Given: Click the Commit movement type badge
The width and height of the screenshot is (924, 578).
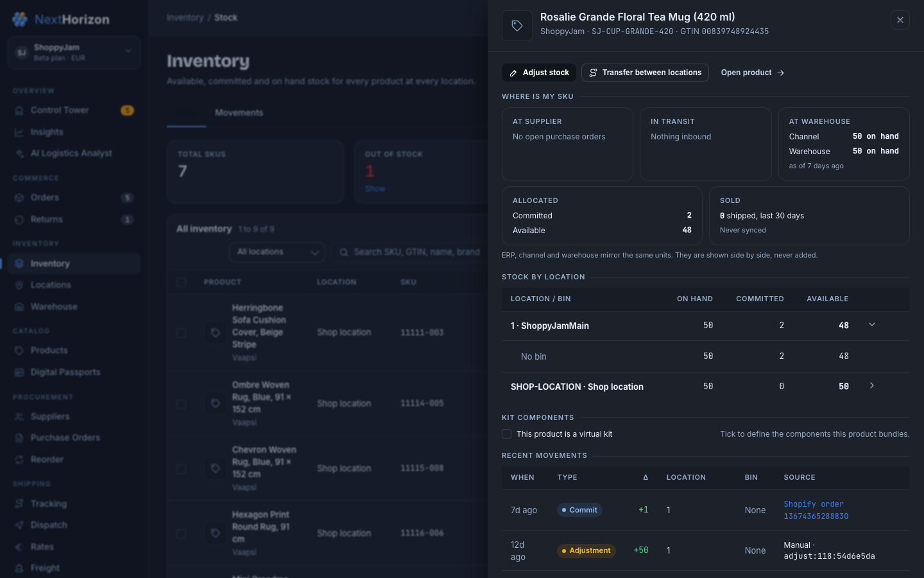Looking at the screenshot, I should (579, 510).
